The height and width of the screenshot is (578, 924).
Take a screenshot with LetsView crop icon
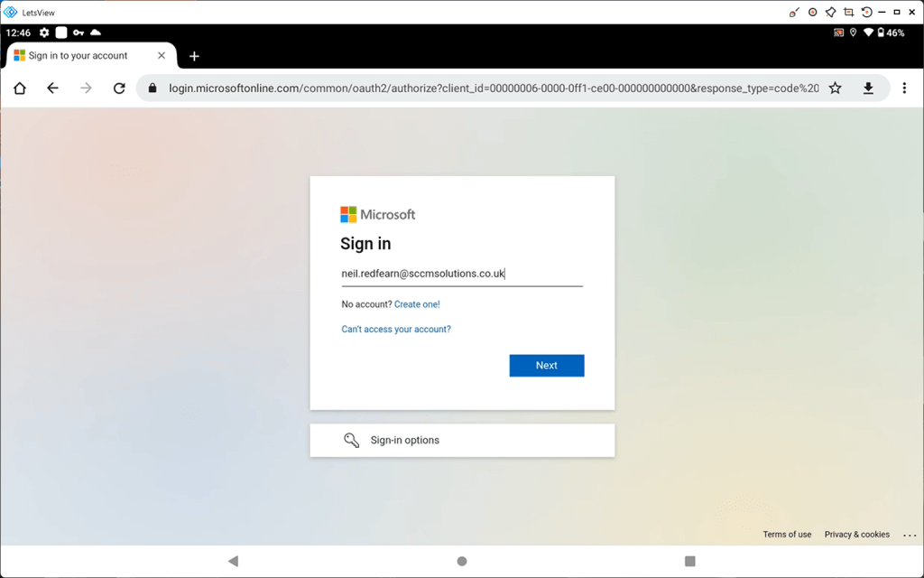tap(848, 12)
